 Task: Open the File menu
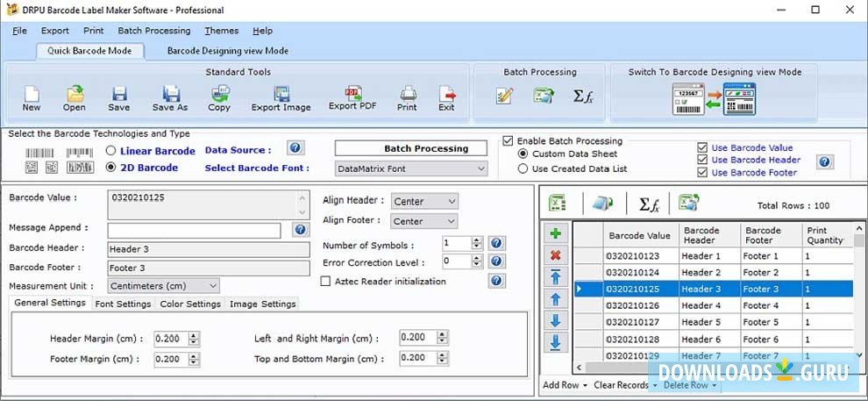pos(19,31)
